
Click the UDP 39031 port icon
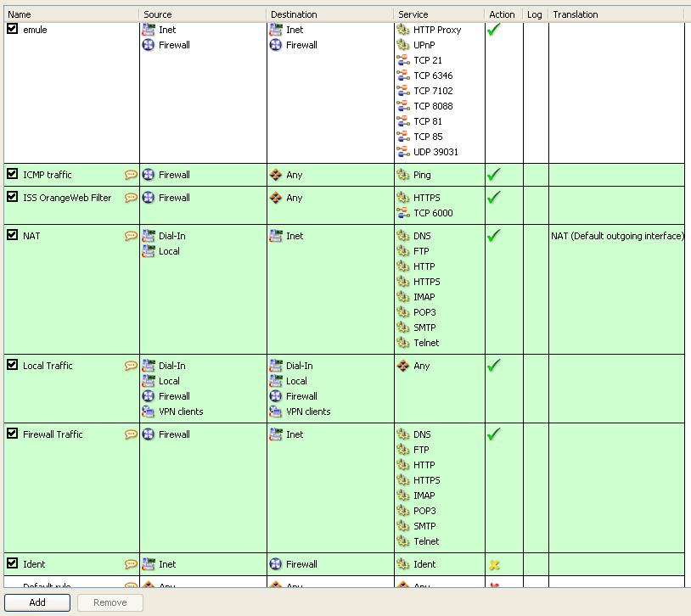pyautogui.click(x=402, y=152)
